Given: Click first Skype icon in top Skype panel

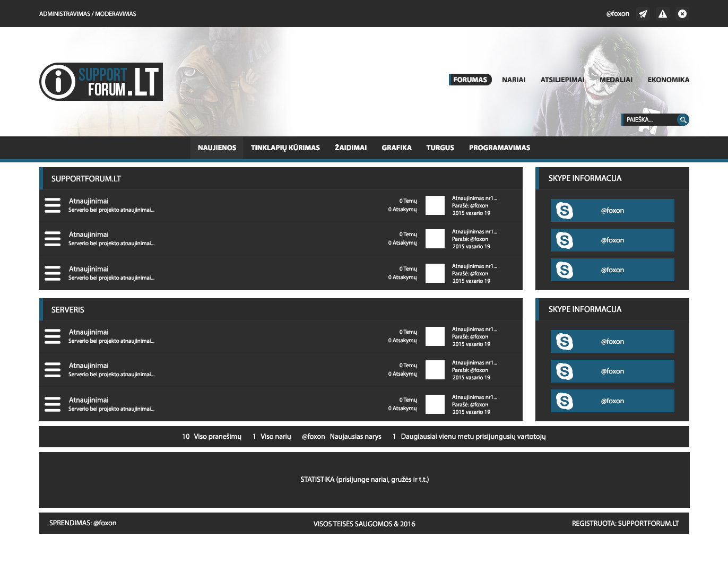Looking at the screenshot, I should pyautogui.click(x=565, y=211).
